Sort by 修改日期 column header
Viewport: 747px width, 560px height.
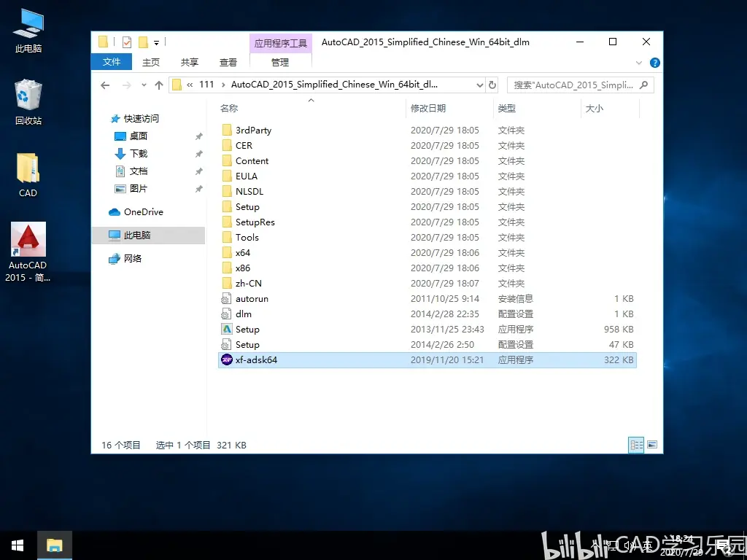tap(449, 109)
